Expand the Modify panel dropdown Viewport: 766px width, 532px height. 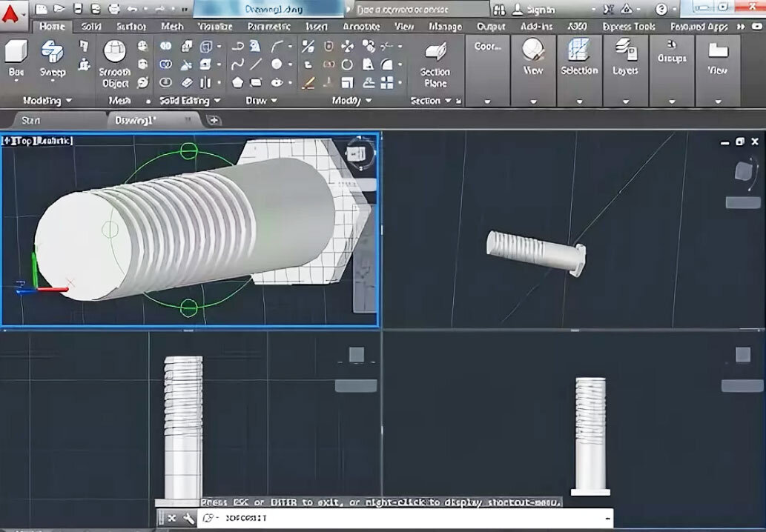coord(368,100)
